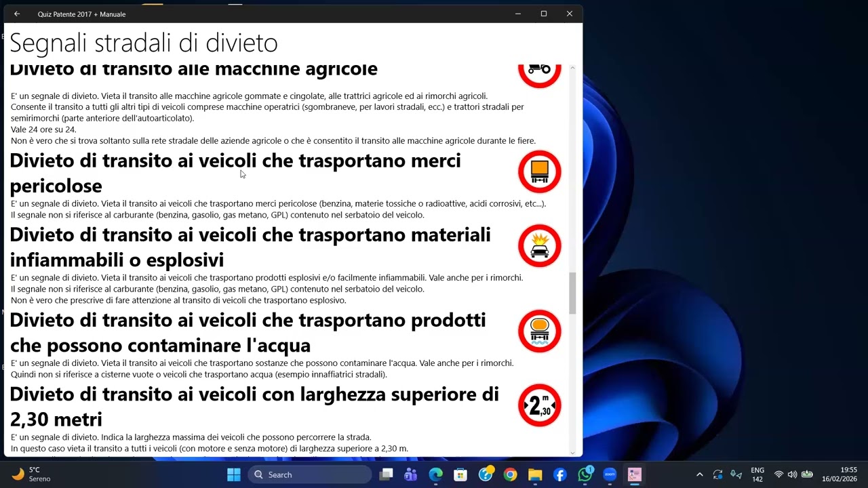
Task: Open Zoom from the taskbar
Action: [x=610, y=474]
